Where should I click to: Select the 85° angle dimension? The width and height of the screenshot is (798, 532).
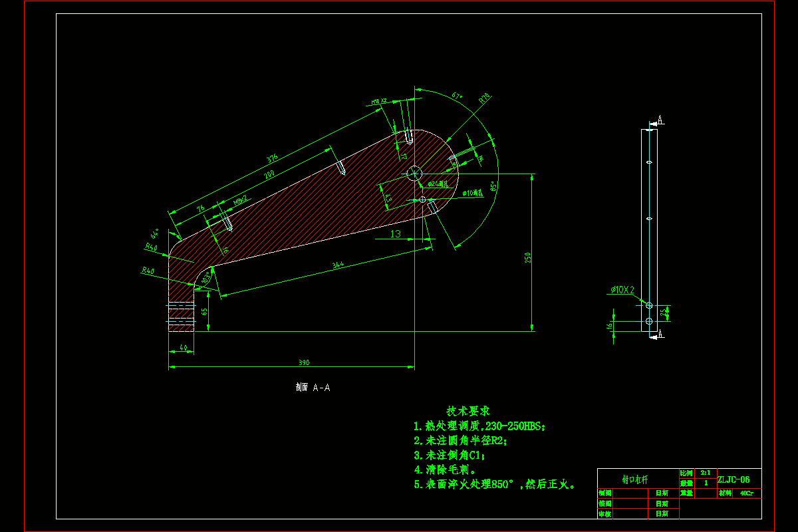[493, 186]
